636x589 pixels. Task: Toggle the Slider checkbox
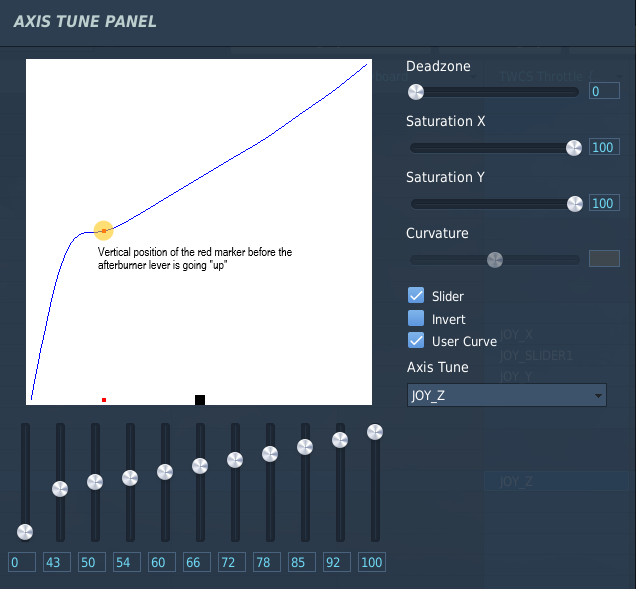pos(416,296)
